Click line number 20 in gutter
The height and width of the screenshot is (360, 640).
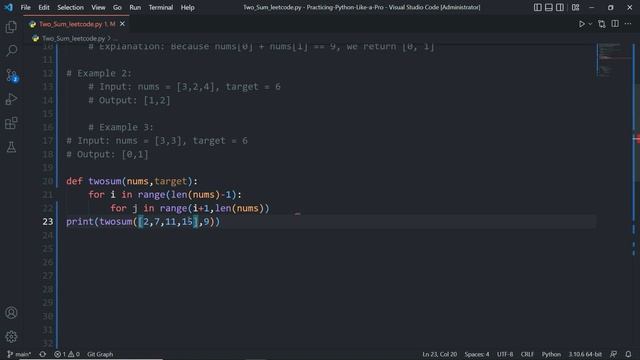coord(47,181)
